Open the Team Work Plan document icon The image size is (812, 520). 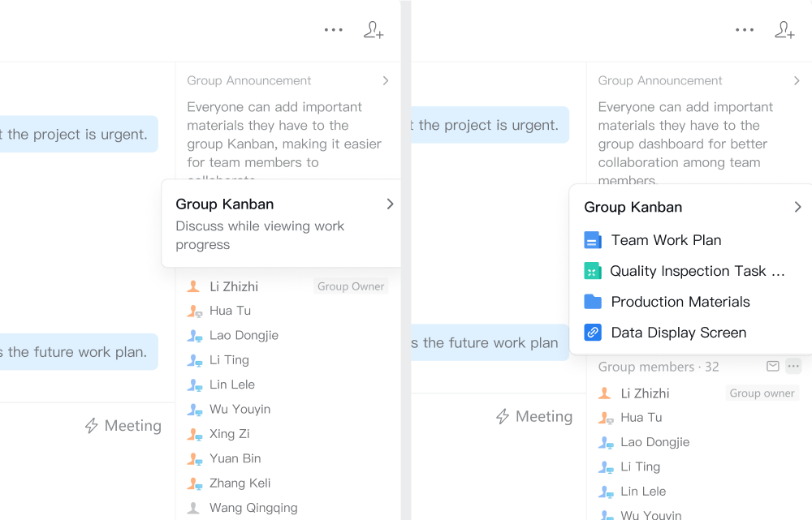[x=593, y=240]
